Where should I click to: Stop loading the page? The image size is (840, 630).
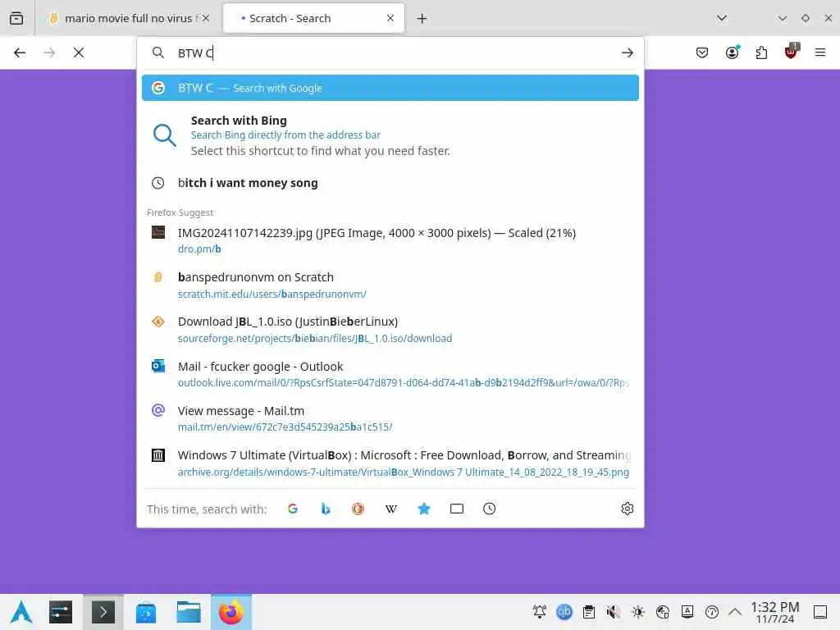click(79, 52)
